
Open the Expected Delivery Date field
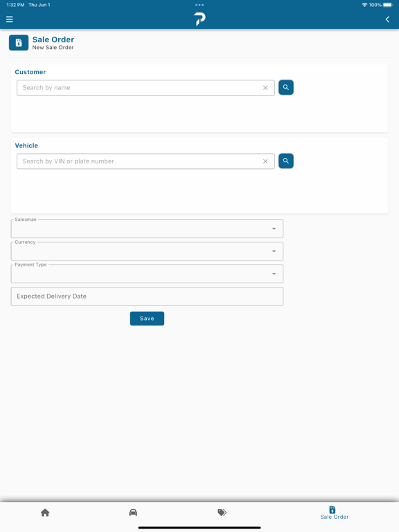tap(148, 296)
